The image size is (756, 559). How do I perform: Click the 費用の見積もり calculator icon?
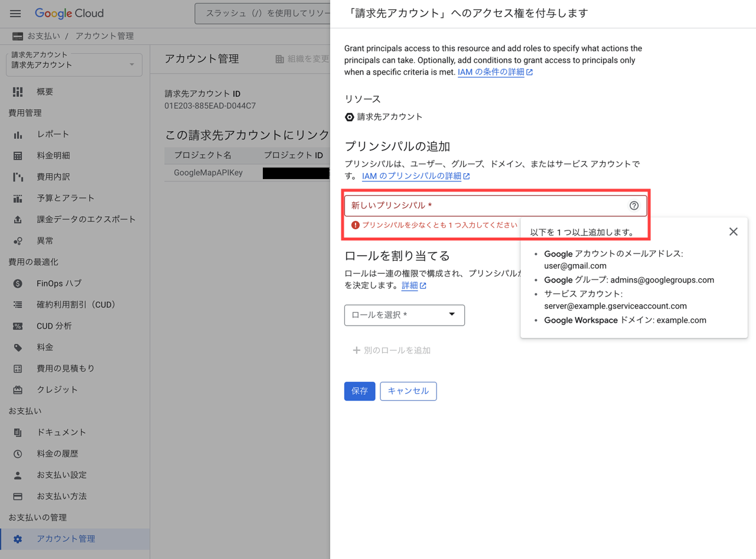point(18,368)
